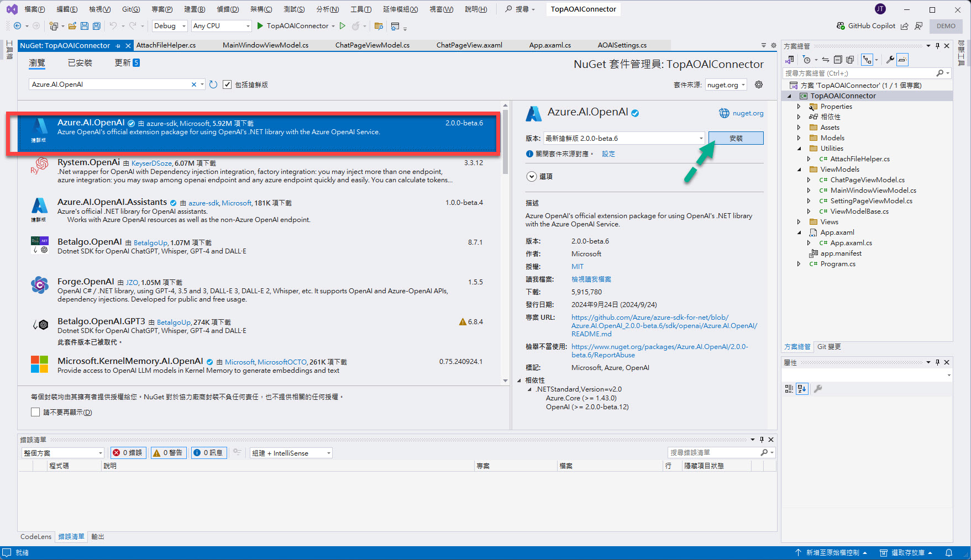Open the Entire Solution scope dropdown

point(62,453)
